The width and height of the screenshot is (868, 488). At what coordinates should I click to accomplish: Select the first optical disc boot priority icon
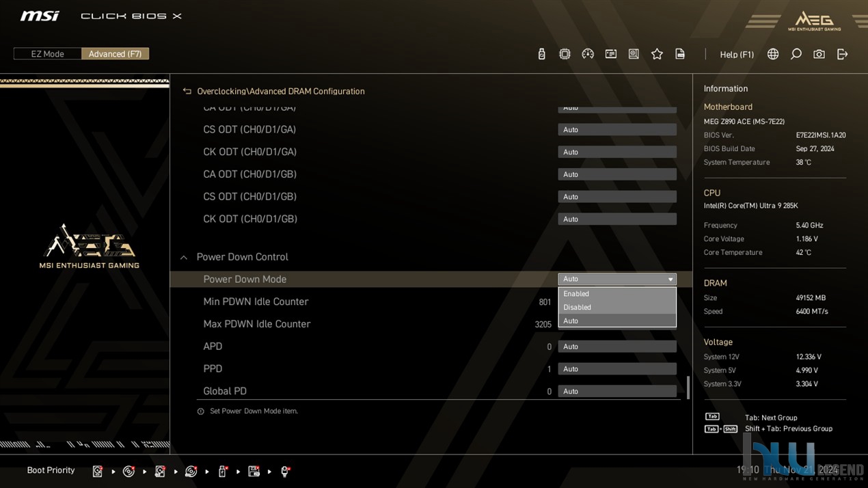128,471
